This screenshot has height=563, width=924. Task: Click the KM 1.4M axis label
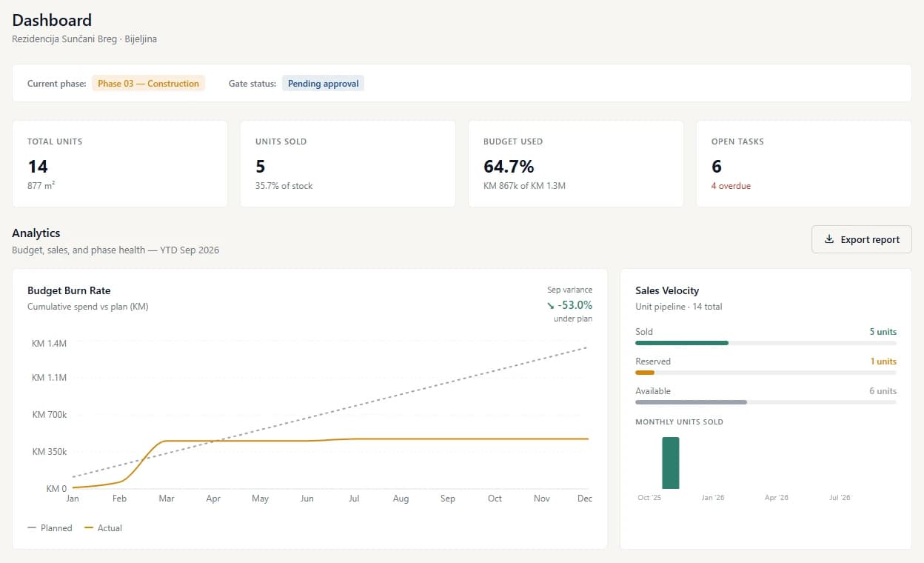pyautogui.click(x=49, y=344)
